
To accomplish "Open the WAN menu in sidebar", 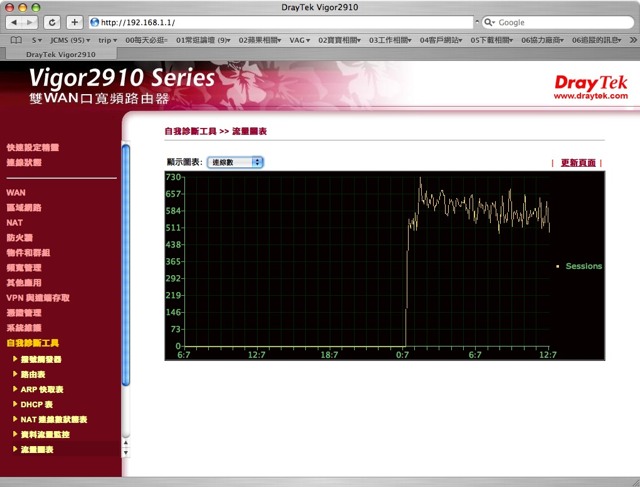I will click(x=16, y=193).
